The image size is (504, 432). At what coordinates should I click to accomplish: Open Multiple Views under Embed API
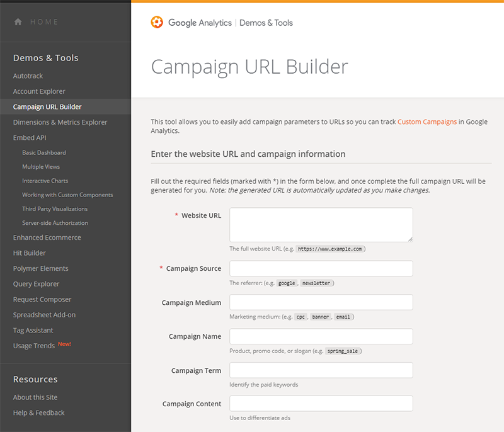click(41, 167)
